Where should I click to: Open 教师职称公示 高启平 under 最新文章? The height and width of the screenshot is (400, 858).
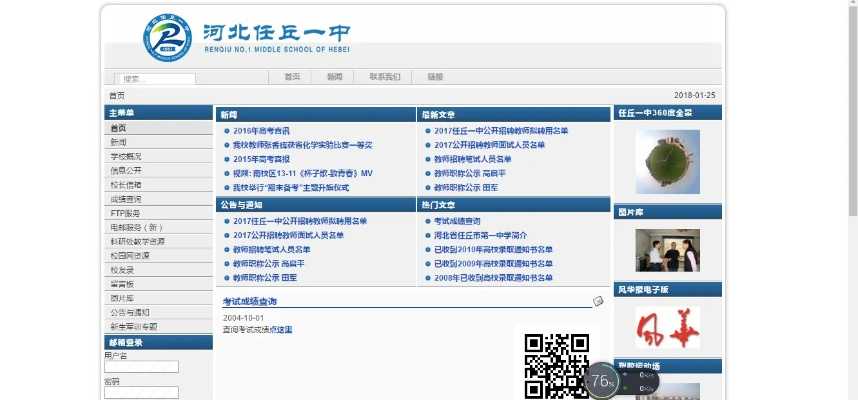[470, 173]
